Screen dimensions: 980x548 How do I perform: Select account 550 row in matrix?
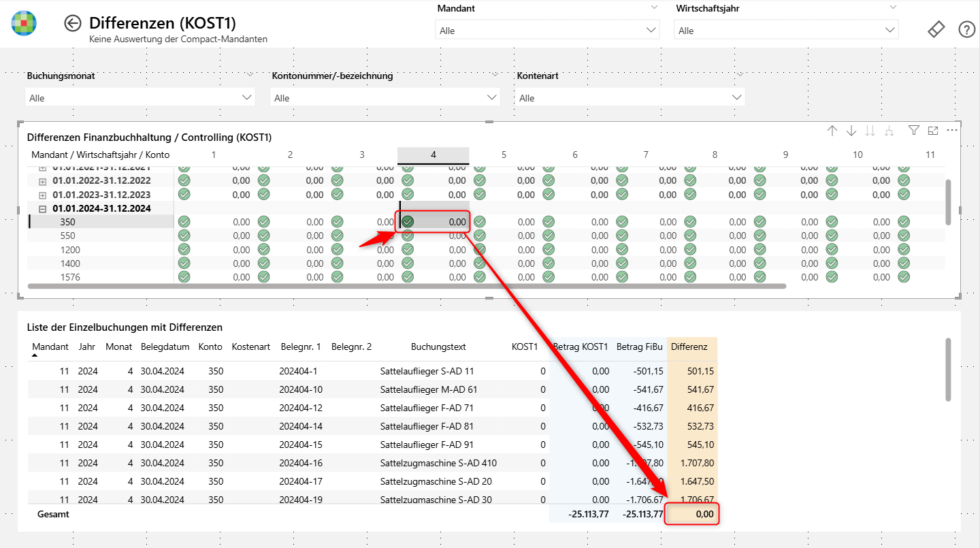[x=68, y=236]
